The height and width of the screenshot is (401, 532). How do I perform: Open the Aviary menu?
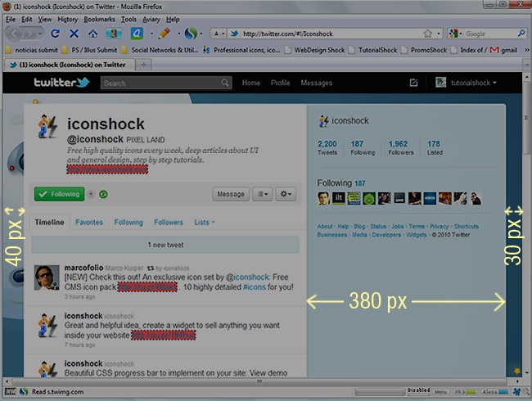pyautogui.click(x=151, y=20)
